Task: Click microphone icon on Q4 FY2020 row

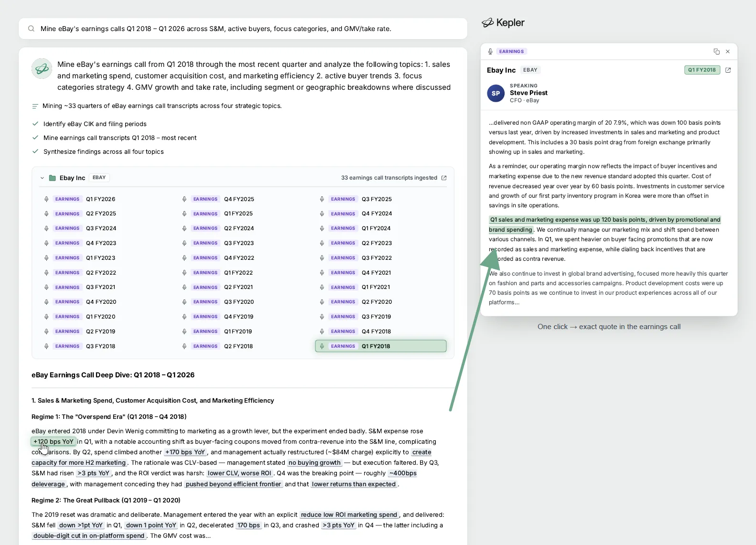Action: tap(46, 302)
